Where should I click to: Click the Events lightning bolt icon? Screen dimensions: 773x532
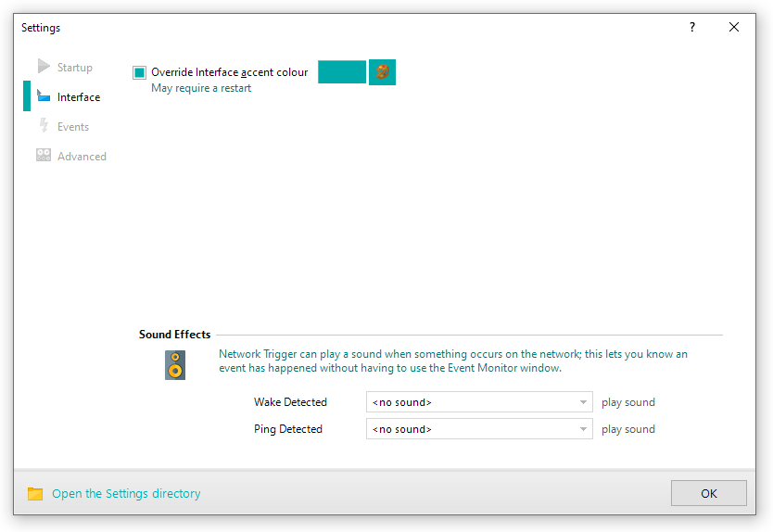pyautogui.click(x=44, y=126)
